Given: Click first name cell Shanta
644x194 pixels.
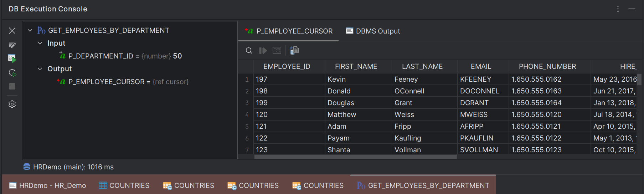Looking at the screenshot, I should click(x=358, y=150).
